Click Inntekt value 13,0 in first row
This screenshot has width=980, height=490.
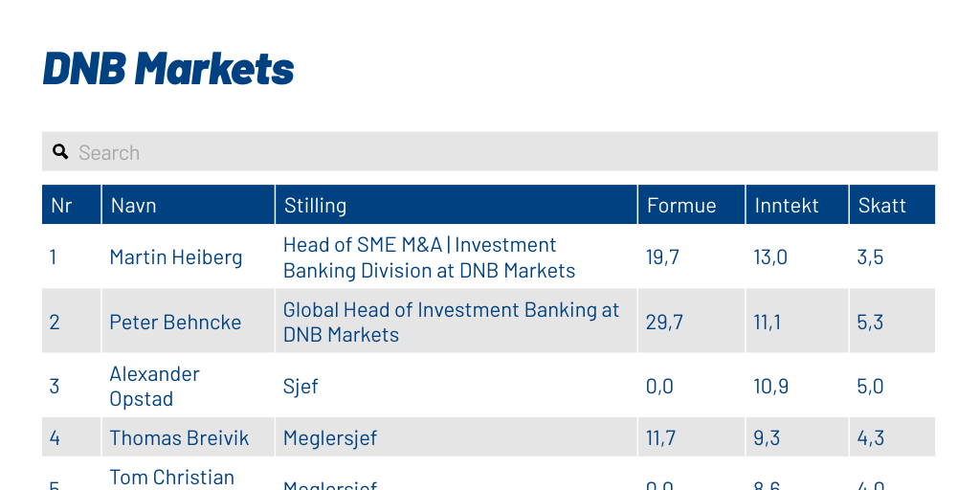coord(770,257)
